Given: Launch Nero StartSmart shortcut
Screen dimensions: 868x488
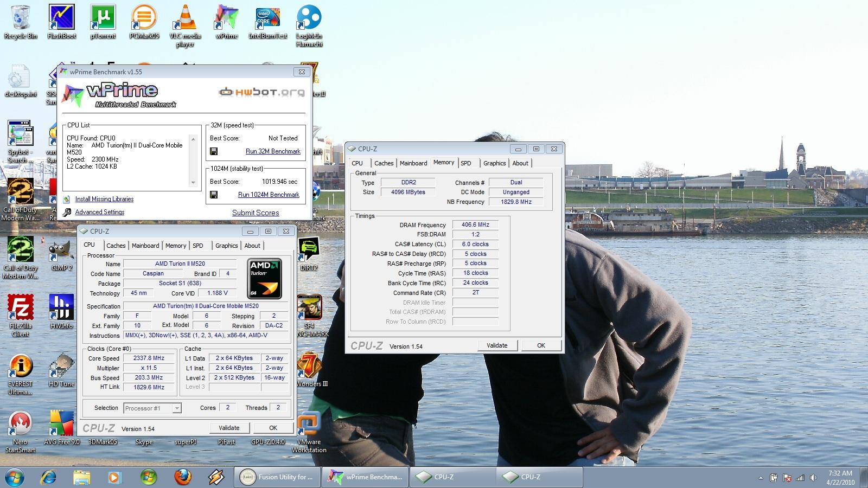Looking at the screenshot, I should coord(20,432).
